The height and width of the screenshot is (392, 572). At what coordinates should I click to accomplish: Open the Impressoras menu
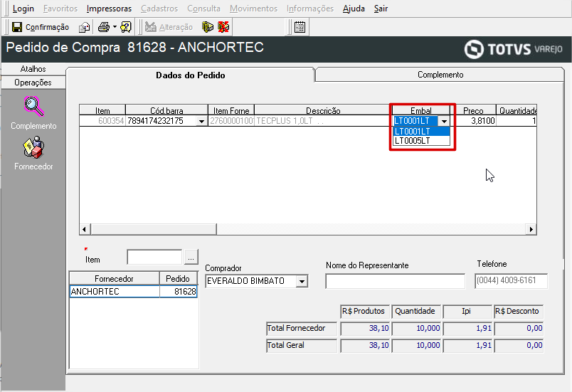coord(109,9)
